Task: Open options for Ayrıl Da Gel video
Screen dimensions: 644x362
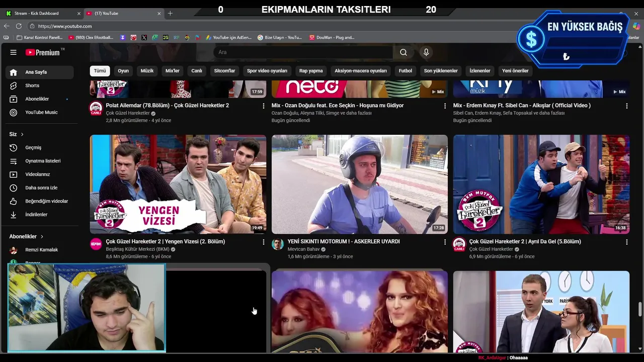Action: [x=626, y=242]
